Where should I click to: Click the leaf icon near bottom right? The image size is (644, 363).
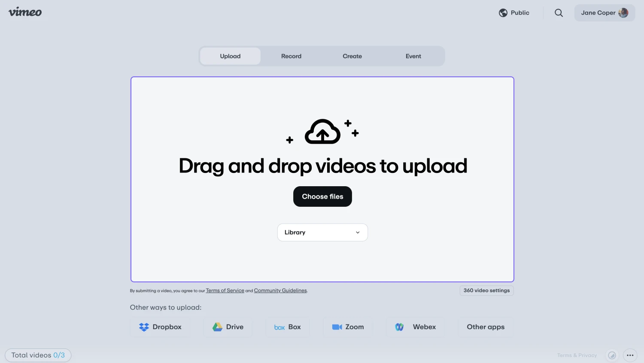pyautogui.click(x=612, y=355)
